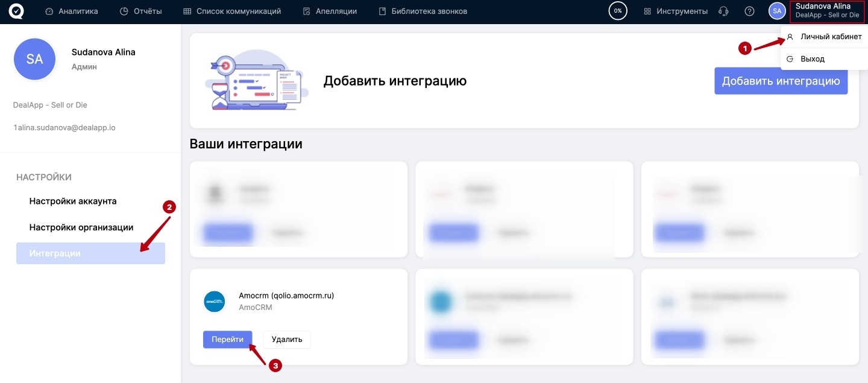Open the Аналитика section
The width and height of the screenshot is (868, 383).
(x=72, y=11)
